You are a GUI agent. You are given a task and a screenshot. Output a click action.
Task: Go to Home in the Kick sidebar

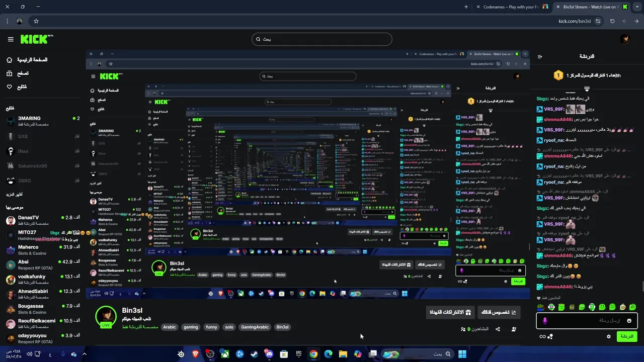click(28, 60)
